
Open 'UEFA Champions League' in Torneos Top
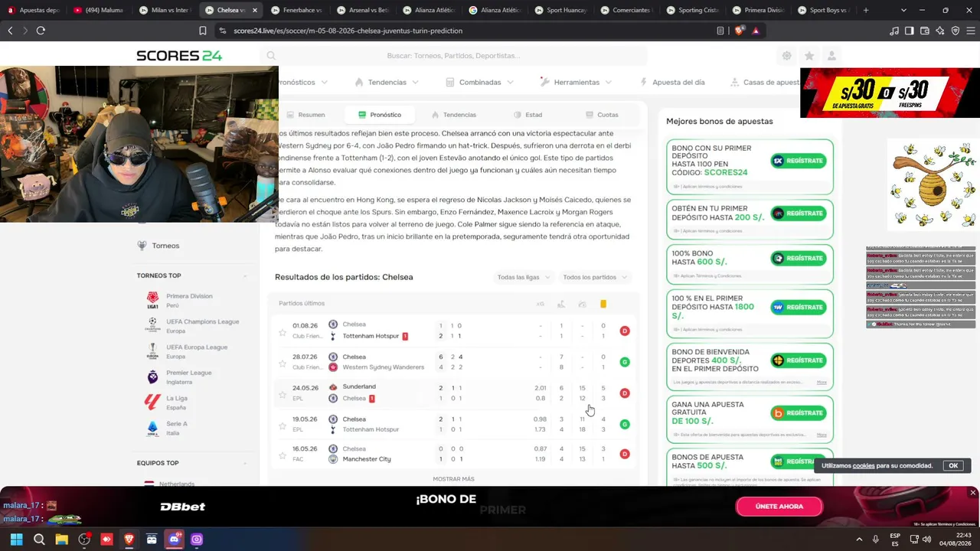click(x=193, y=326)
